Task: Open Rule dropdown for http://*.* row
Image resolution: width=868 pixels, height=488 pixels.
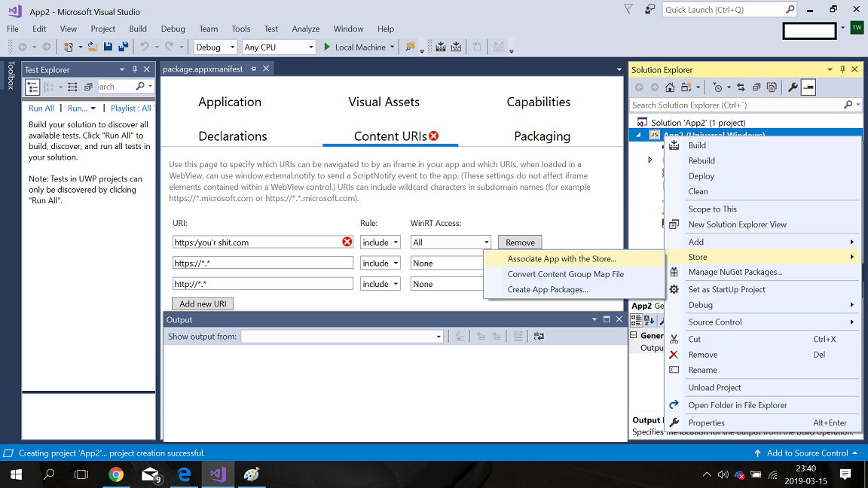Action: [380, 284]
